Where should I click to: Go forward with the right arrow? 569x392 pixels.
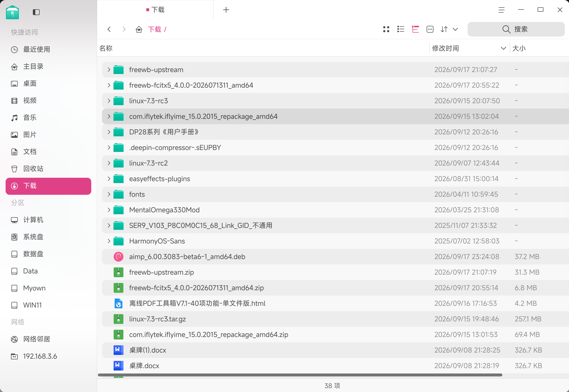click(x=124, y=29)
